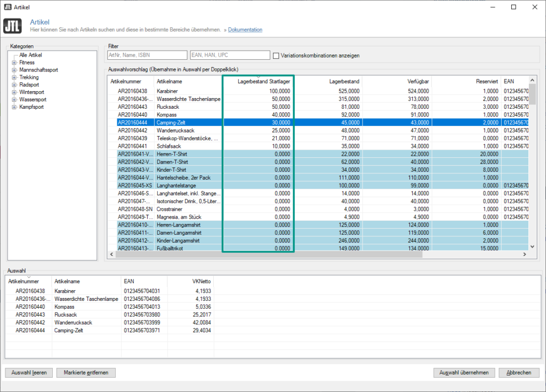Expand the Mannschaftssport category node
The height and width of the screenshot is (392, 546).
[x=14, y=70]
